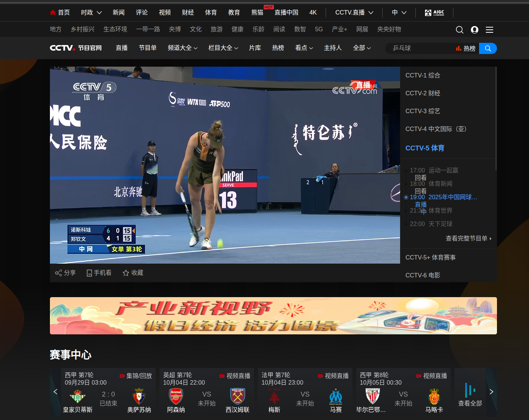529x420 pixels.
Task: Click the channel list scrollbar
Action: point(496,118)
